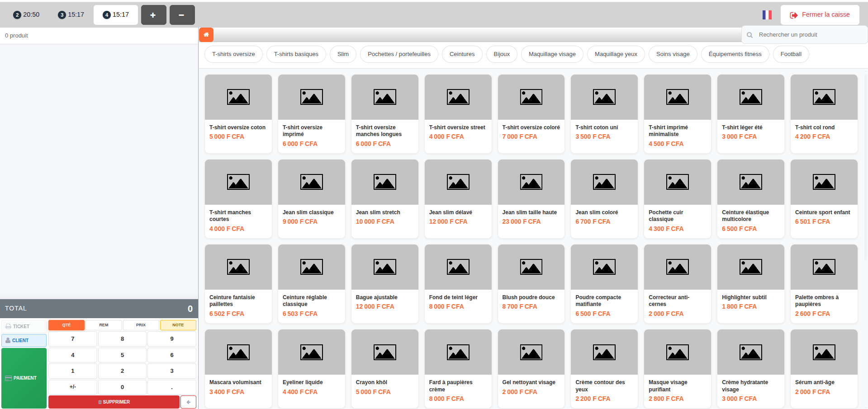Add a new order with plus button
The image size is (868, 409).
click(x=153, y=15)
